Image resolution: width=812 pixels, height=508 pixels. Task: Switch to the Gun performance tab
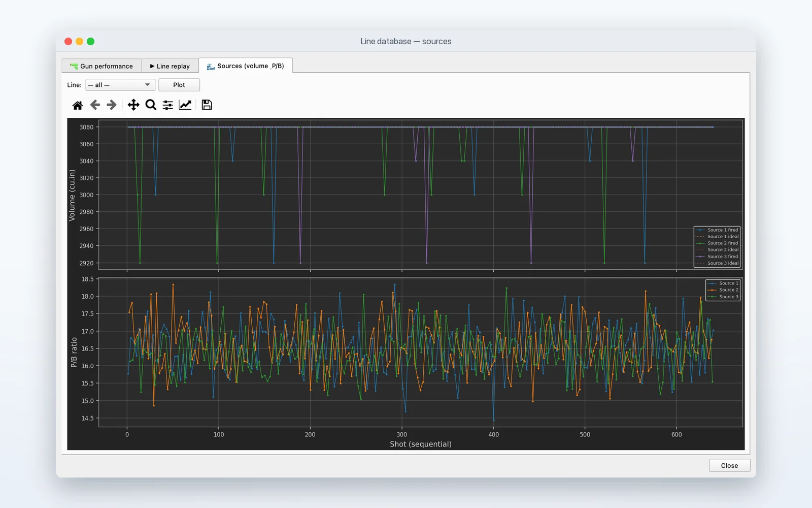click(101, 66)
